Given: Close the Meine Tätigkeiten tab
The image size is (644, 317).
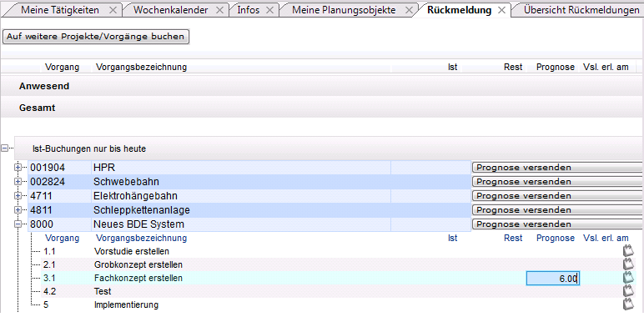Looking at the screenshot, I should pyautogui.click(x=113, y=10).
